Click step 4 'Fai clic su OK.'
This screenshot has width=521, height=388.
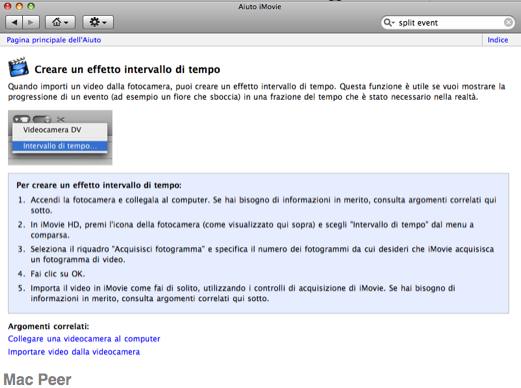coord(58,274)
